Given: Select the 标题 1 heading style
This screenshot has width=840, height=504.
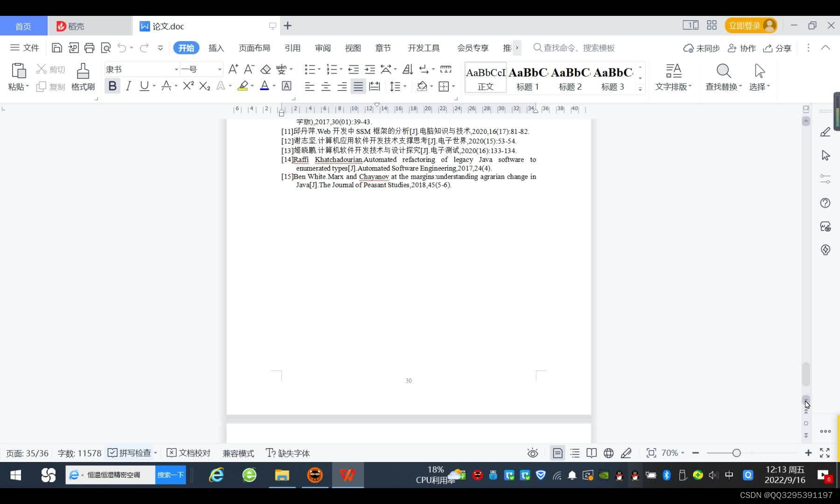Looking at the screenshot, I should (x=528, y=78).
